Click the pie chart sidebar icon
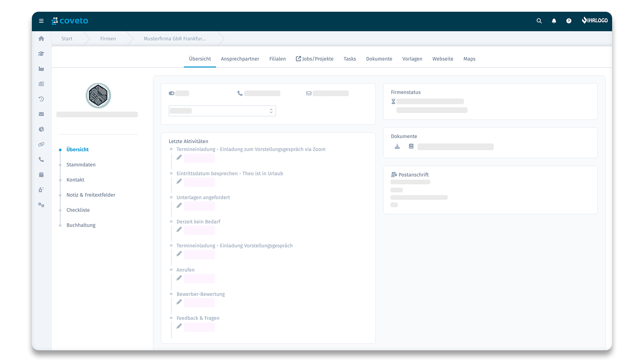Screen dimensions: 644x362 [x=41, y=129]
